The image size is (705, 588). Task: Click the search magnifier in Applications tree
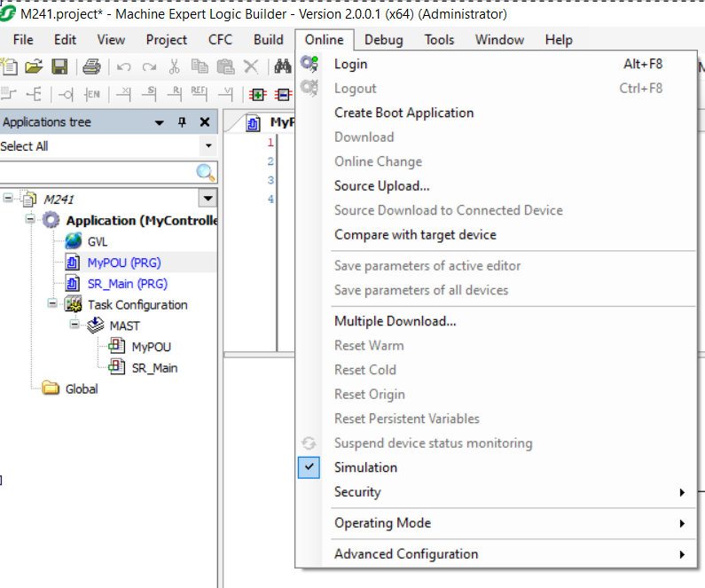click(206, 172)
